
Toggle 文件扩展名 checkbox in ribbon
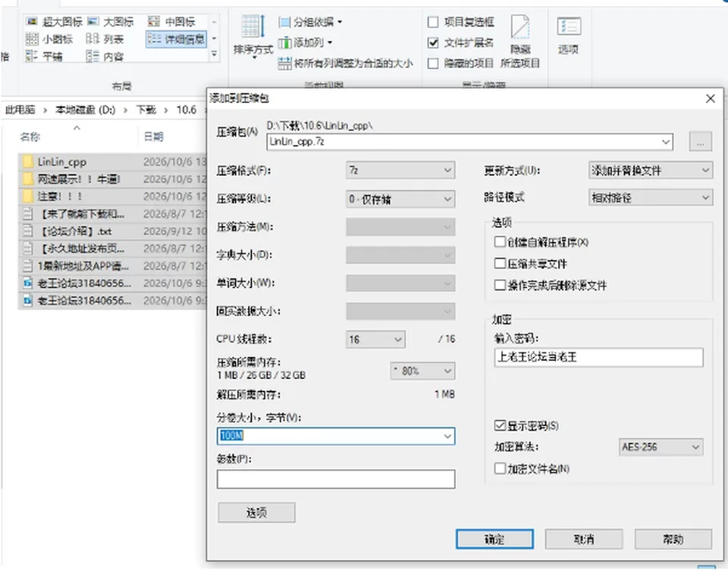tap(433, 42)
